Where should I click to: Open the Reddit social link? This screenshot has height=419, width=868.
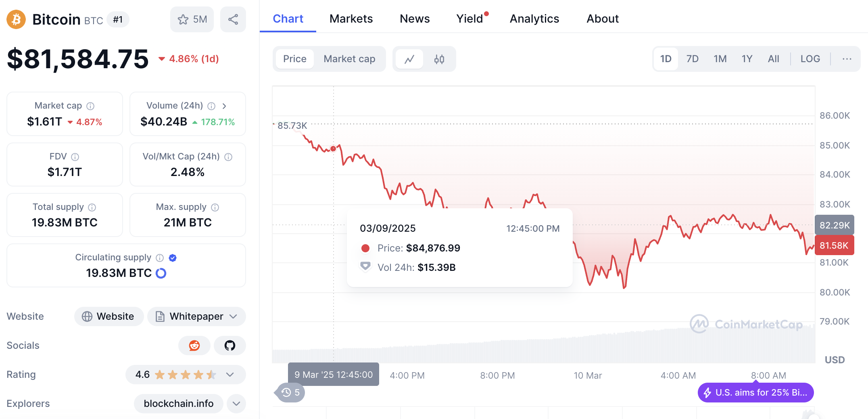click(x=194, y=346)
